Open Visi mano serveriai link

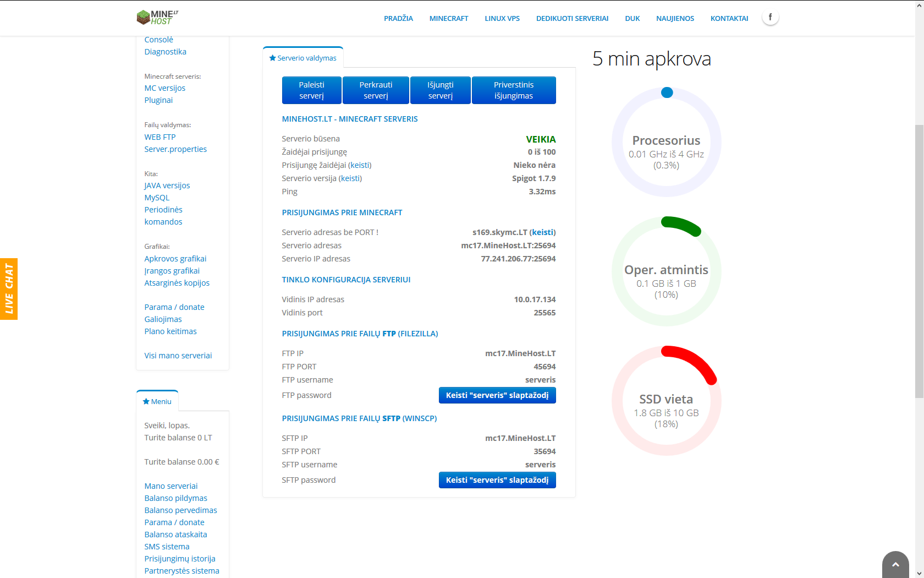(x=178, y=356)
